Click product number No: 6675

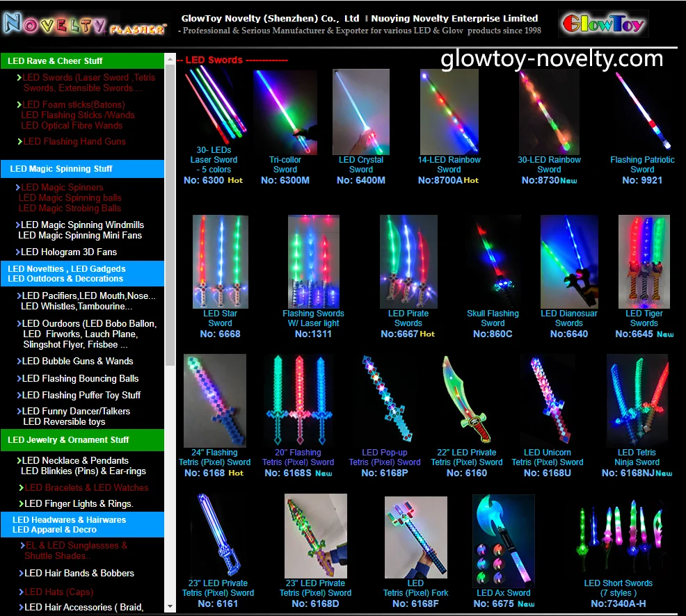(494, 603)
